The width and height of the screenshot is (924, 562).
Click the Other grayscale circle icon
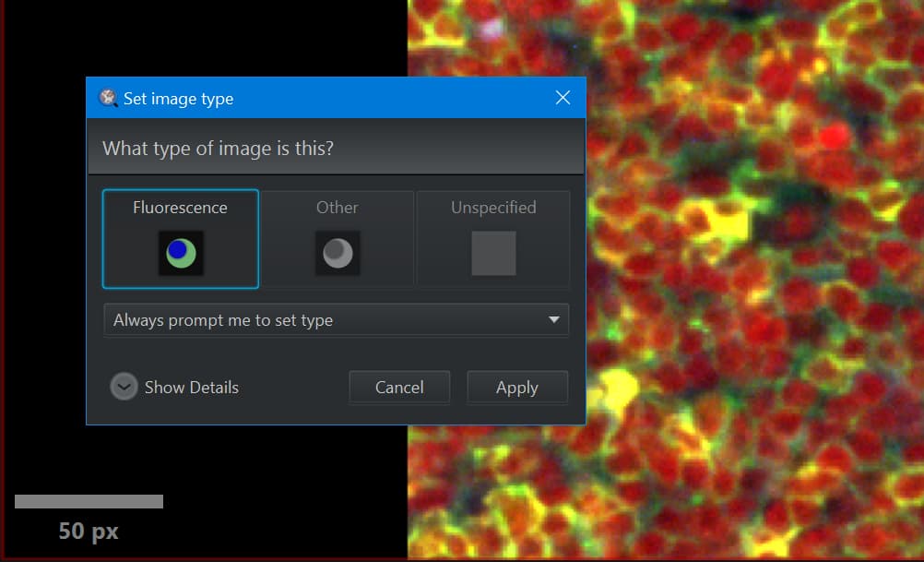point(337,252)
